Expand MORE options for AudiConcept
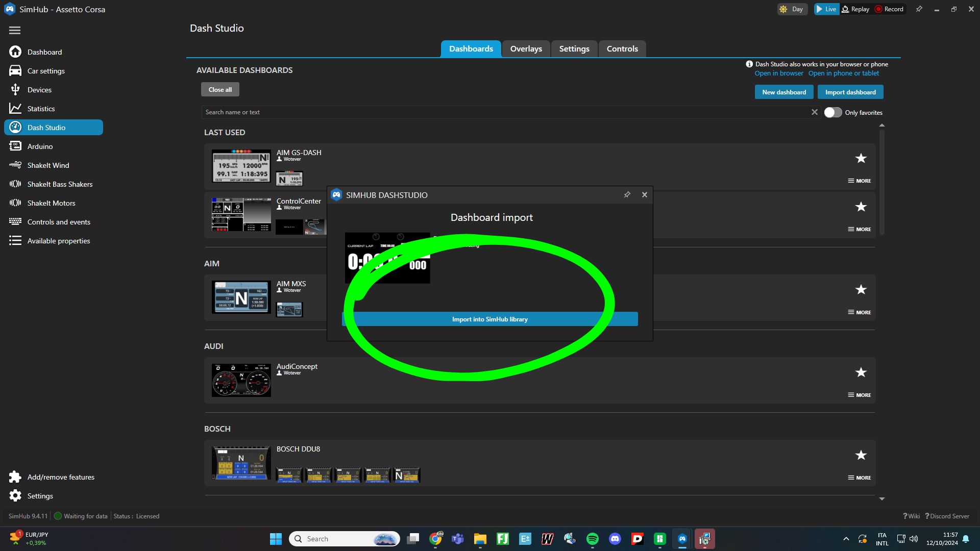980x551 pixels. pyautogui.click(x=860, y=395)
